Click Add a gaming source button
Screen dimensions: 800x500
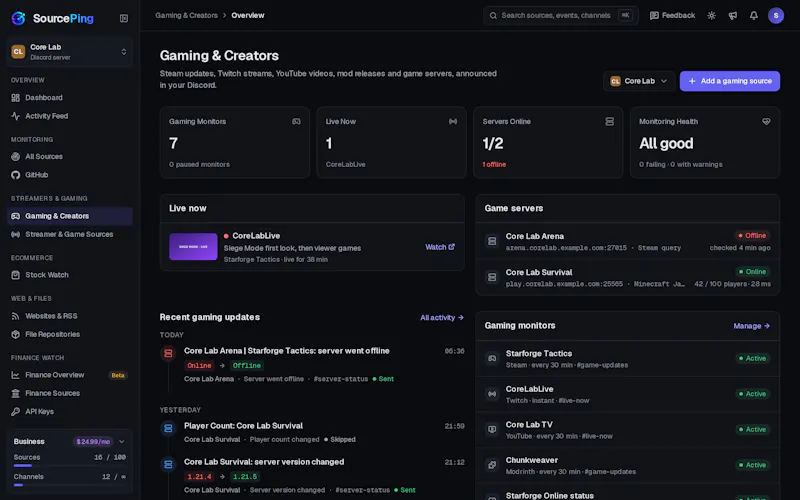[x=730, y=81]
